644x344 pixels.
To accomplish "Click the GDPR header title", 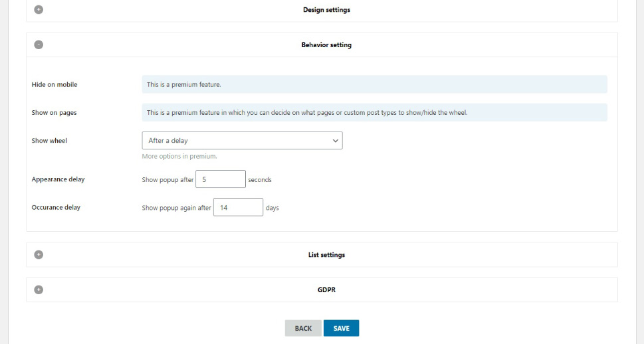I will tap(326, 290).
